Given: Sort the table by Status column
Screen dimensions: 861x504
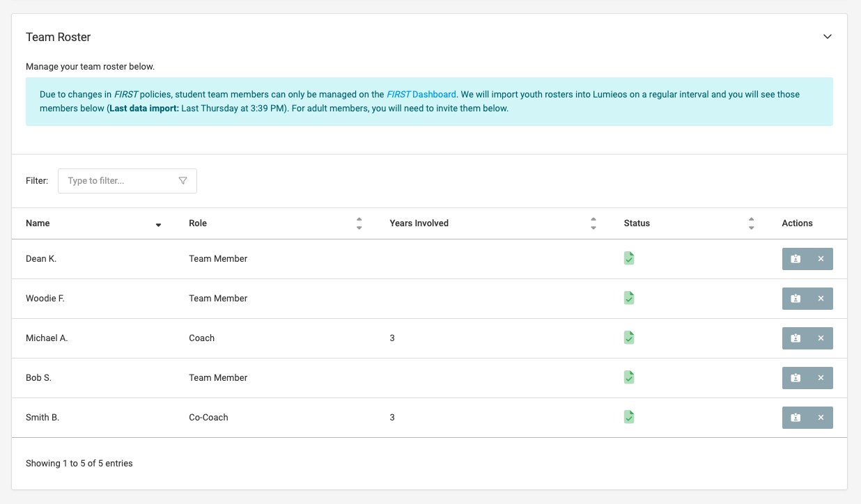Looking at the screenshot, I should (751, 223).
